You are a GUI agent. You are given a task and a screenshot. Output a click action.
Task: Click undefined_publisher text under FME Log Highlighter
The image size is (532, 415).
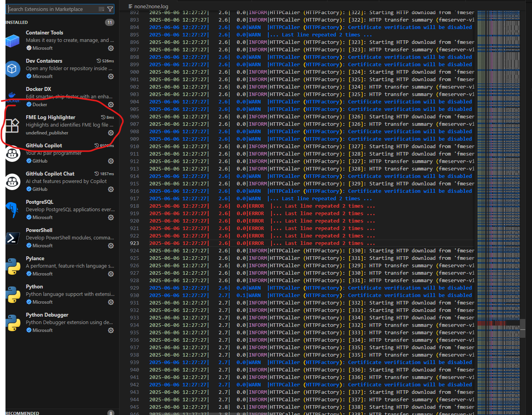point(47,133)
